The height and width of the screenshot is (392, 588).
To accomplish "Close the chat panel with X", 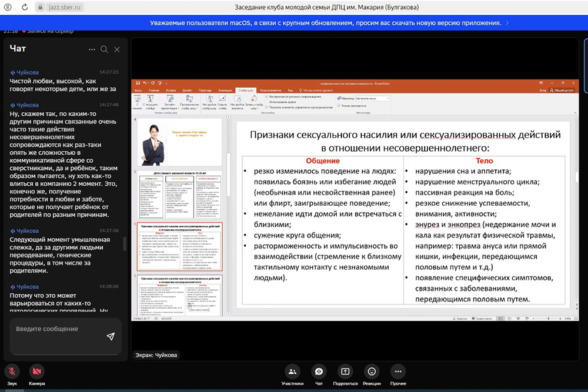I will (x=117, y=49).
